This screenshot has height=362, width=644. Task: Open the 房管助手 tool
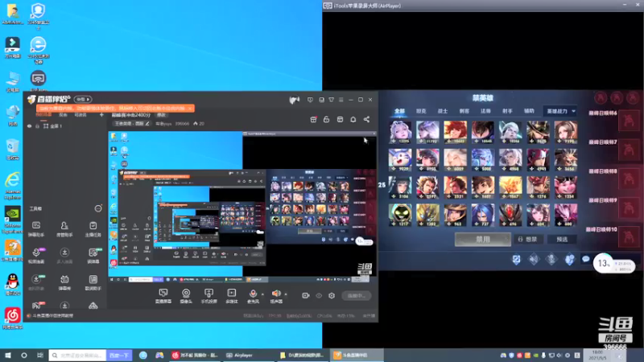[x=64, y=229]
